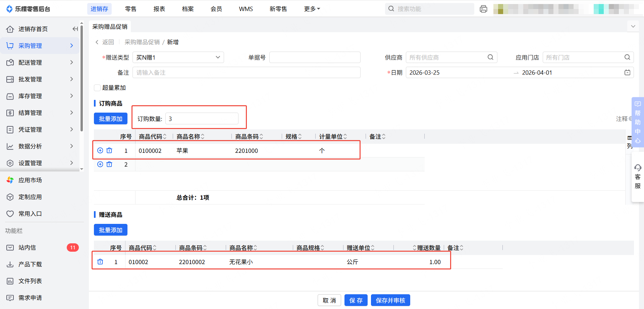
Task: Click the 搜索功能 search box
Action: (430, 9)
